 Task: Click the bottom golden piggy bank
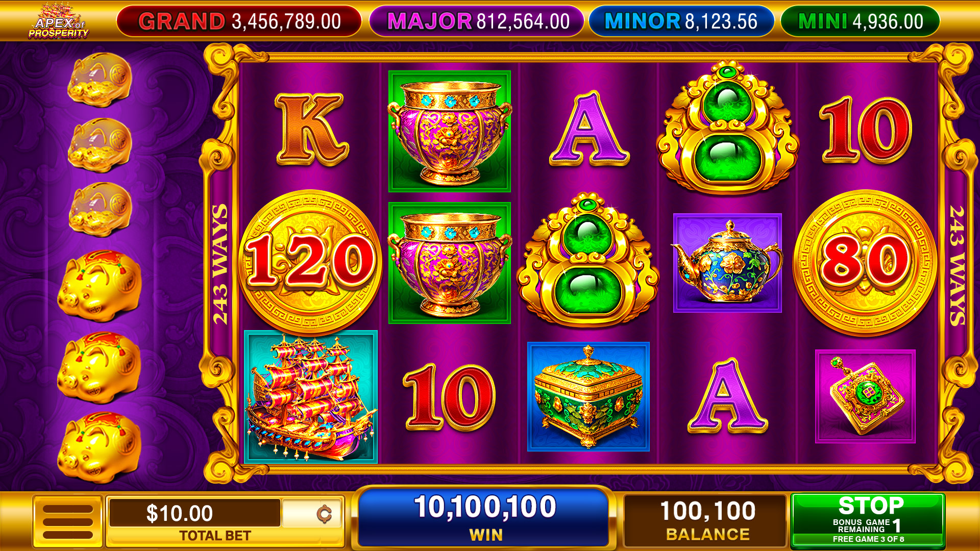click(x=99, y=448)
